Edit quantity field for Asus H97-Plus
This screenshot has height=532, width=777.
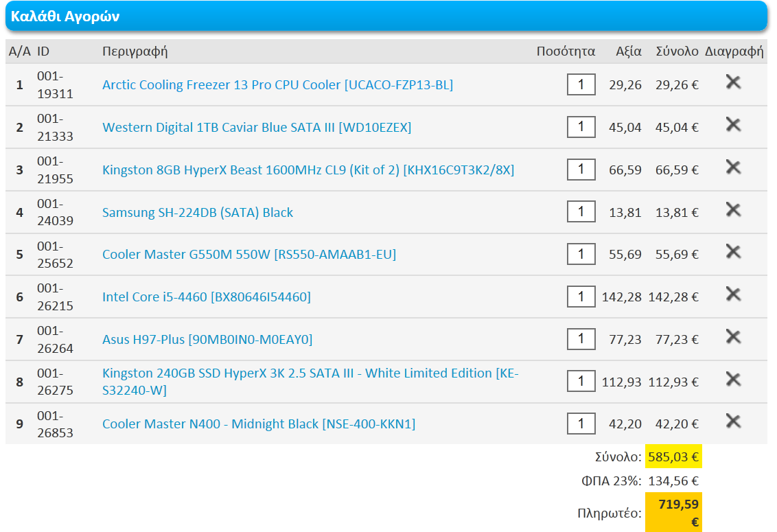coord(581,340)
